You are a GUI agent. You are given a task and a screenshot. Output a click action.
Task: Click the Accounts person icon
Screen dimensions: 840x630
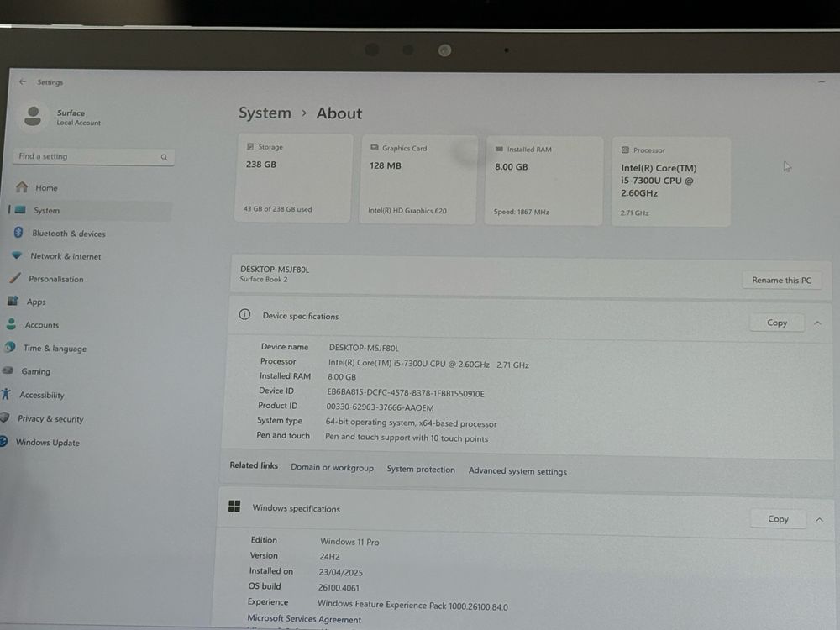click(11, 323)
